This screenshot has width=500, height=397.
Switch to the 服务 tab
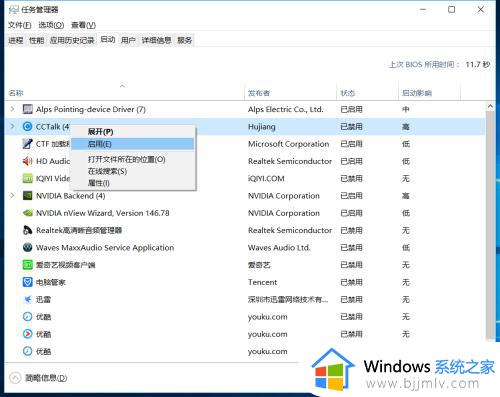click(x=184, y=40)
